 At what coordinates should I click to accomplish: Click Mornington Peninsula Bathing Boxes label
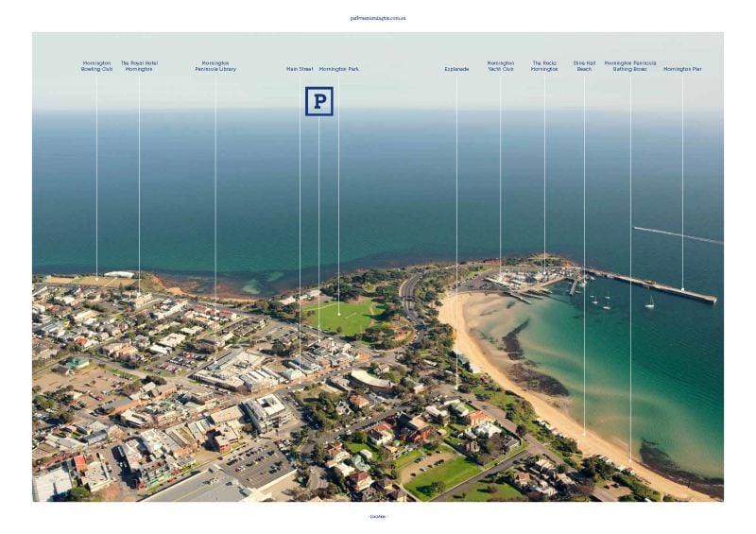coord(630,66)
